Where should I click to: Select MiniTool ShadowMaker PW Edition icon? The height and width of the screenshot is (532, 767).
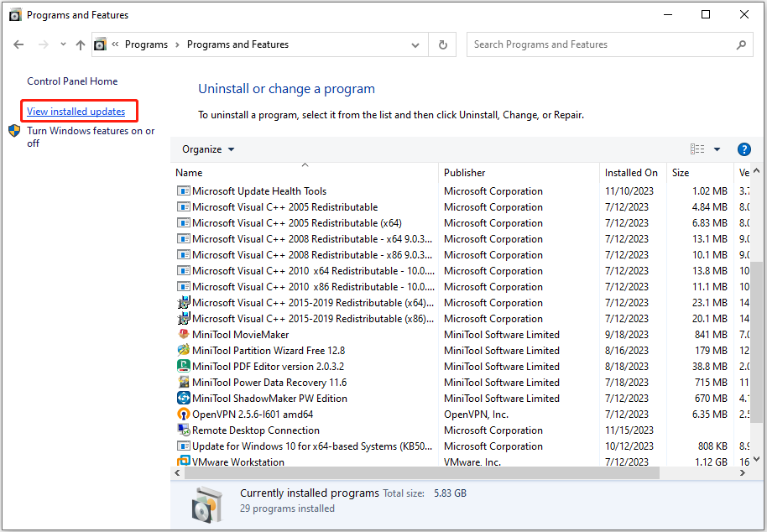tap(184, 398)
